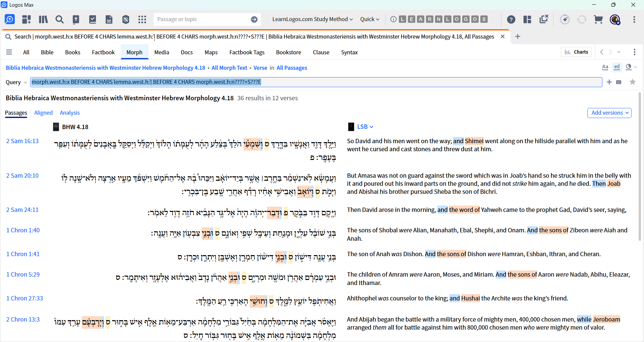This screenshot has width=644, height=342.
Task: Toggle the match all word forms option
Action: 617,67
